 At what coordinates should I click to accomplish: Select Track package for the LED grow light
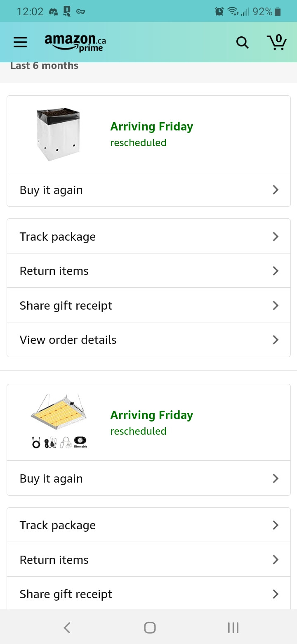[58, 525]
